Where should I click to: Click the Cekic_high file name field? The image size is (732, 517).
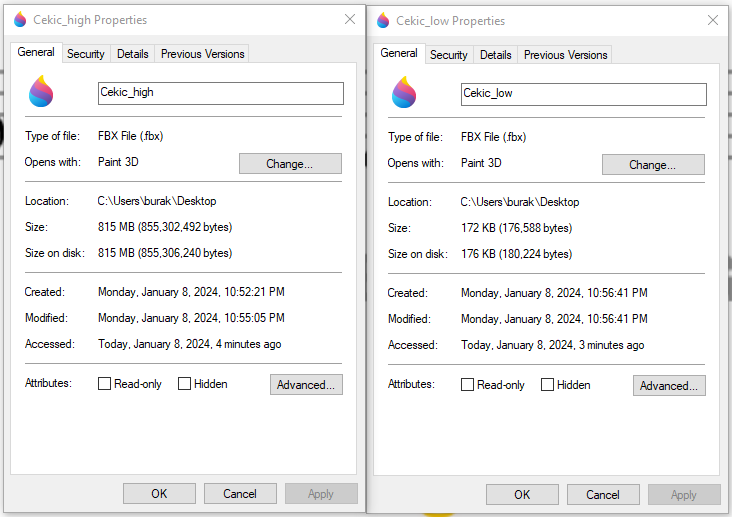(221, 93)
